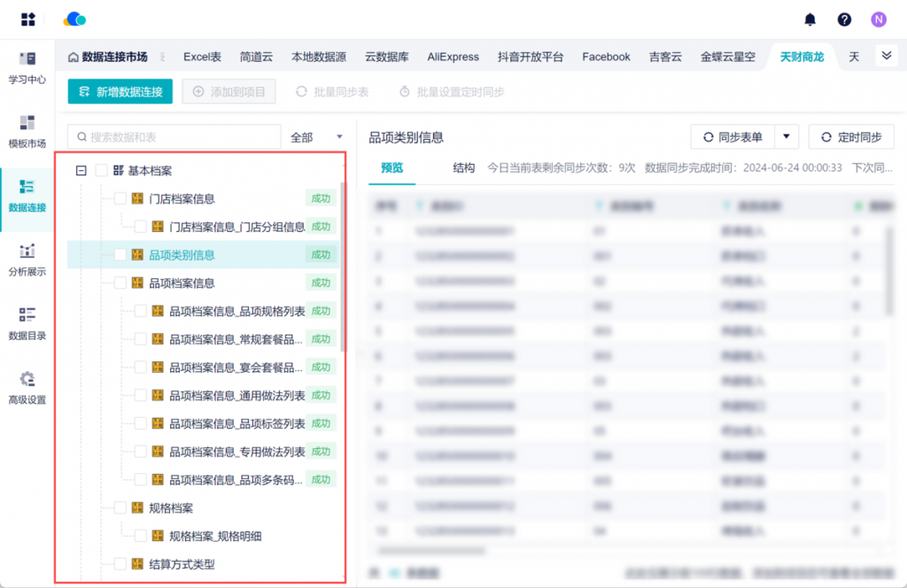Viewport: 907px width, 588px height.
Task: Click the 同步表单 button
Action: click(733, 137)
